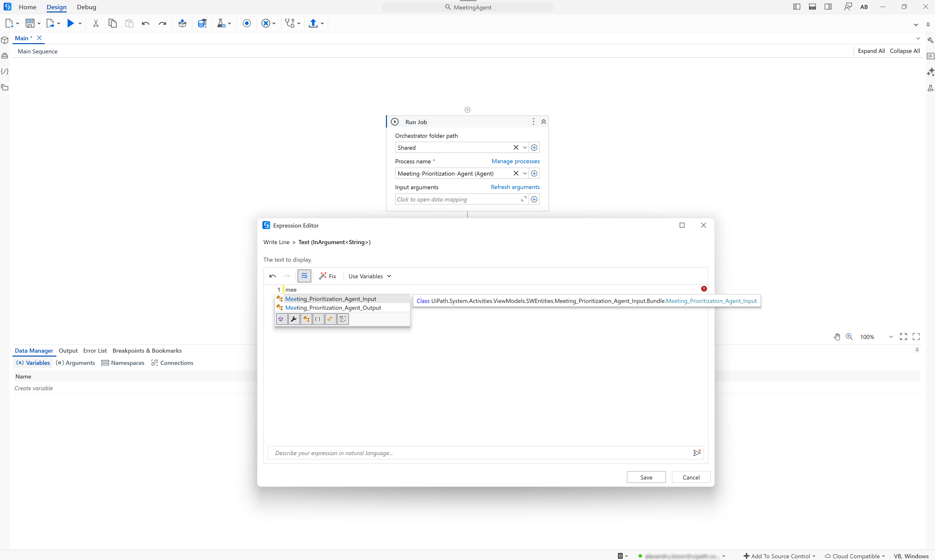Click the pan hand tool icon

[837, 337]
